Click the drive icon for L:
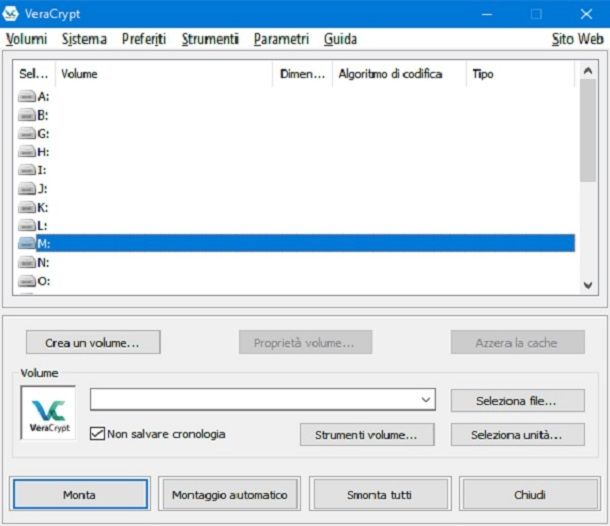 coord(27,225)
